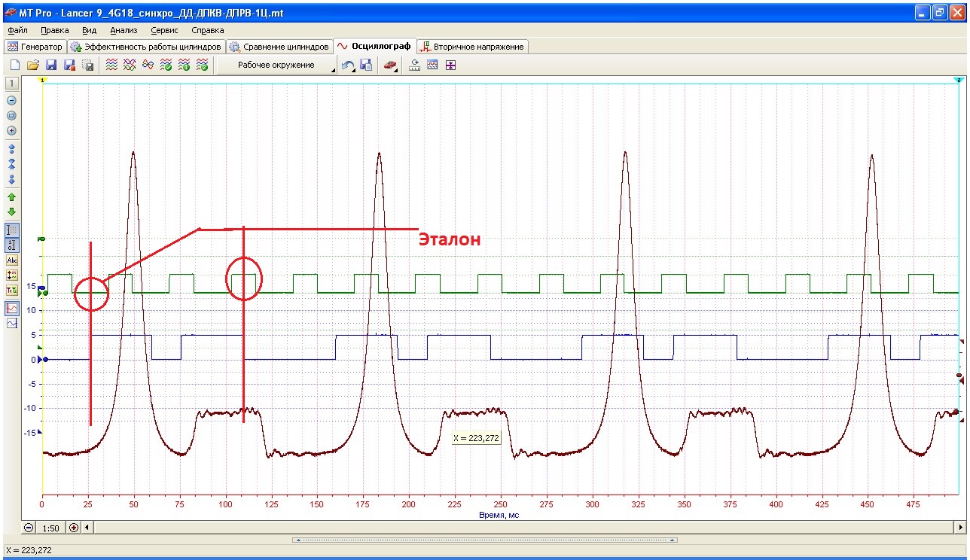Toggle the grid display button
This screenshot has height=560, width=970.
(x=11, y=230)
